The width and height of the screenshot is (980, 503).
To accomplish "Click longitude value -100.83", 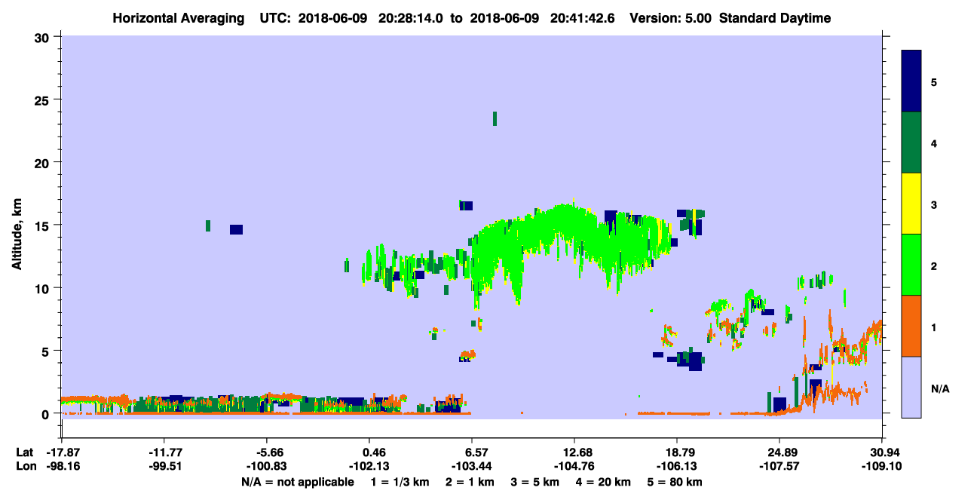I will point(266,466).
